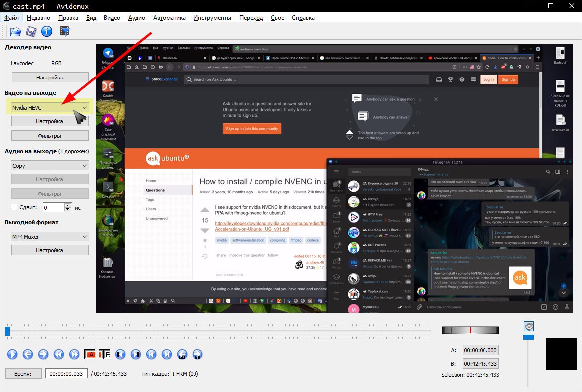The image size is (582, 392).
Task: Jump to next keyframe (double right arrows)
Action: (74, 354)
